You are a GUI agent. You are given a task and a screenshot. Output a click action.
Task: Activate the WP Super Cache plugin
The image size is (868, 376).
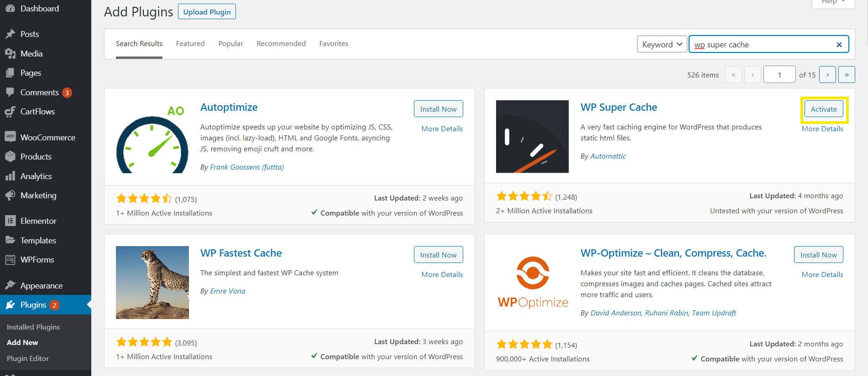click(824, 109)
